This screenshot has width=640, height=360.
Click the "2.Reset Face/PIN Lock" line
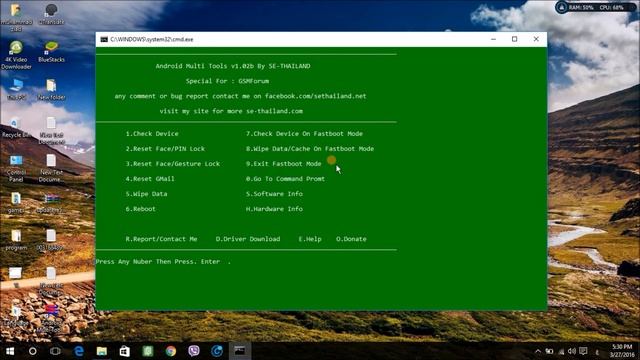[165, 149]
